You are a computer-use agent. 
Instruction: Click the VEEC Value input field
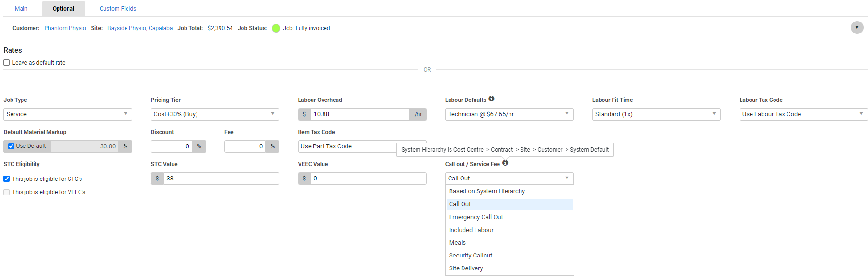tap(368, 179)
